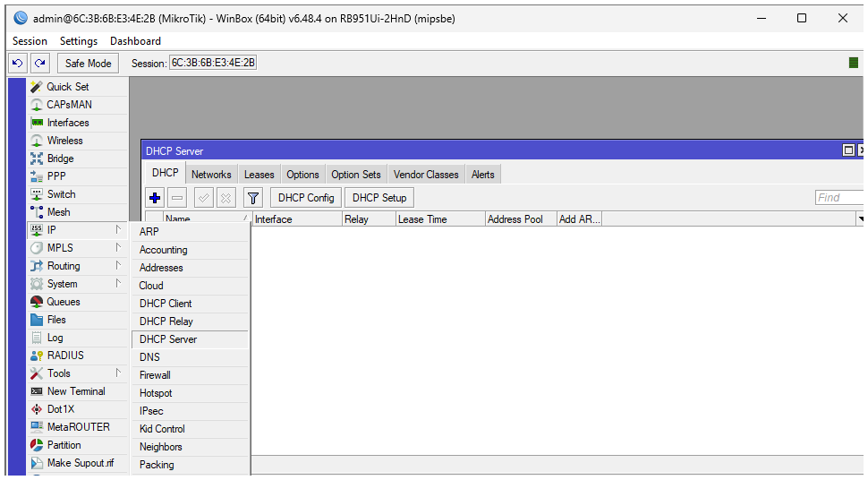Open the Dashboard menu
Image resolution: width=868 pixels, height=480 pixels.
[136, 41]
